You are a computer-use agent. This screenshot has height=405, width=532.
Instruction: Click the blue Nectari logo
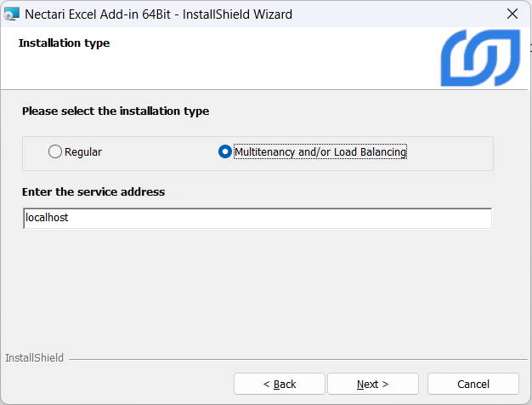pyautogui.click(x=479, y=59)
